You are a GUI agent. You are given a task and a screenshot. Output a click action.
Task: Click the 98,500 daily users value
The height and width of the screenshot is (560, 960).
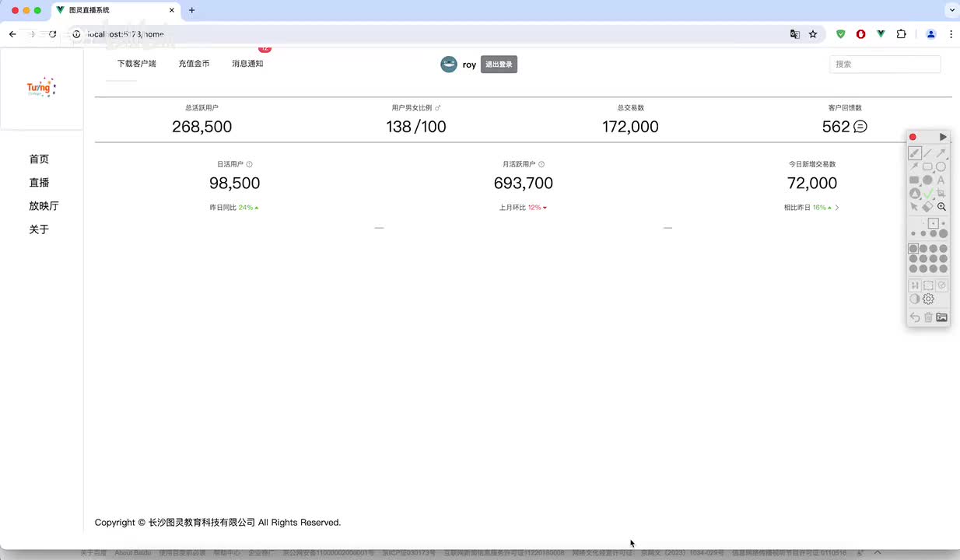(x=235, y=184)
